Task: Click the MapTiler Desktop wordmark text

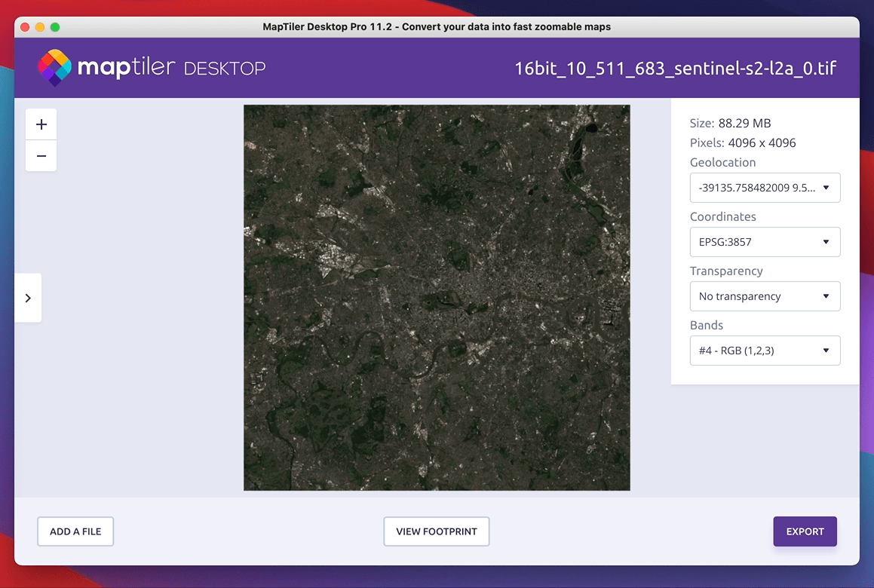Action: point(171,69)
